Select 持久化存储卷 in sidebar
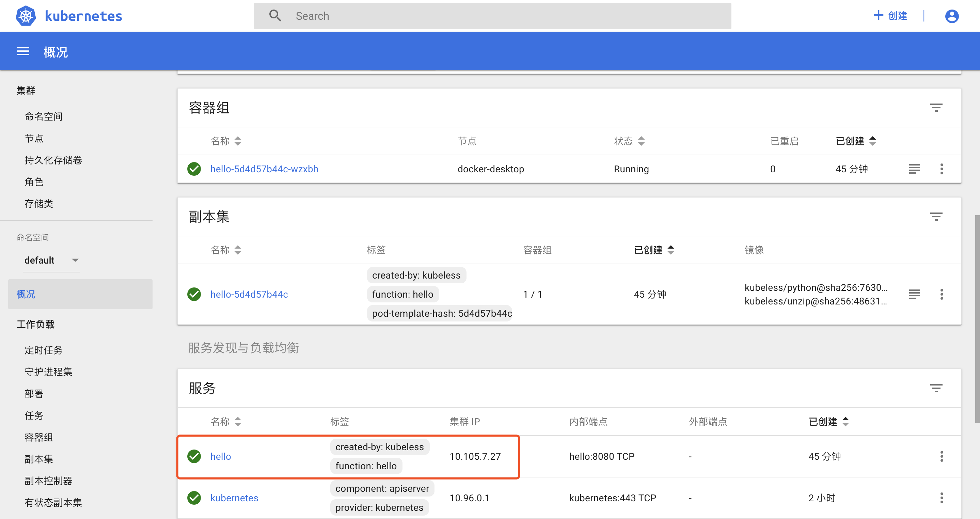The width and height of the screenshot is (980, 519). [x=53, y=160]
